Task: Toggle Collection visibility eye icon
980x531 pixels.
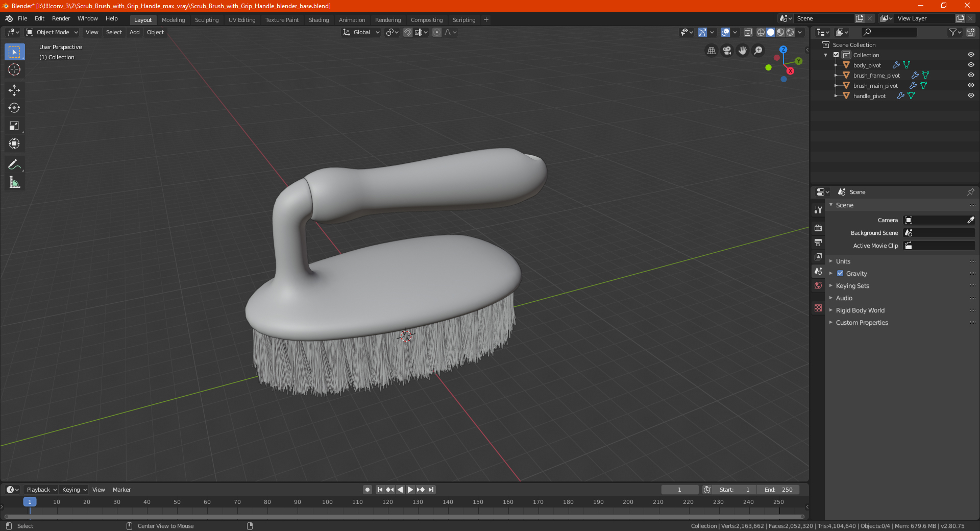Action: (971, 55)
